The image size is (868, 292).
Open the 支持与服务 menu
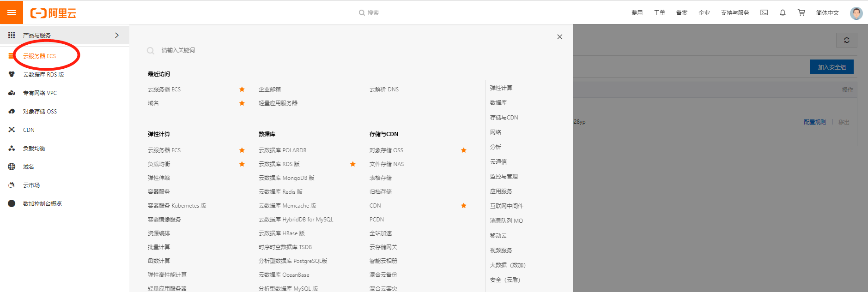tap(735, 13)
